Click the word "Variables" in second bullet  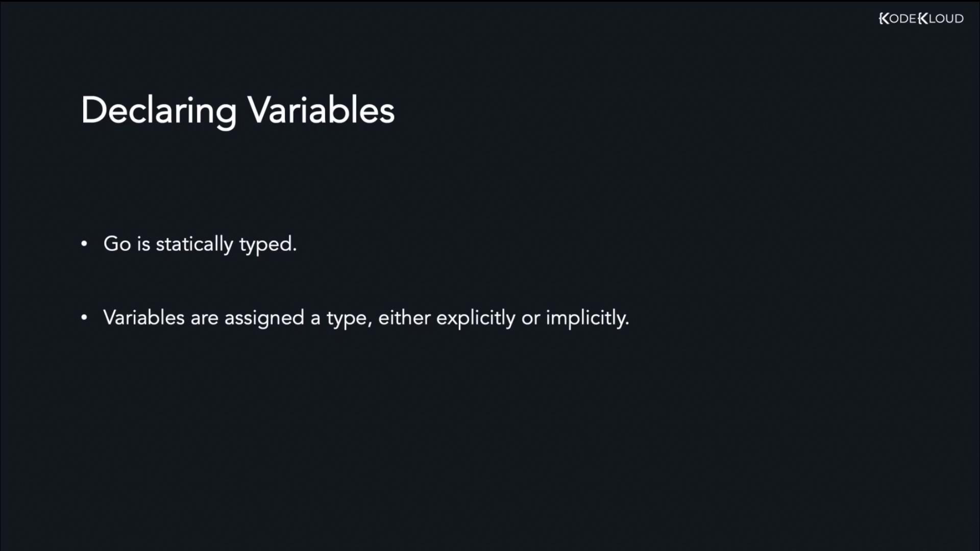coord(144,318)
